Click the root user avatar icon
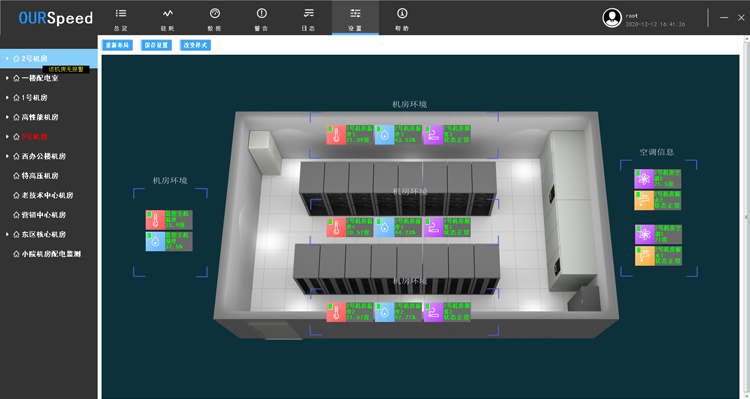 612,18
